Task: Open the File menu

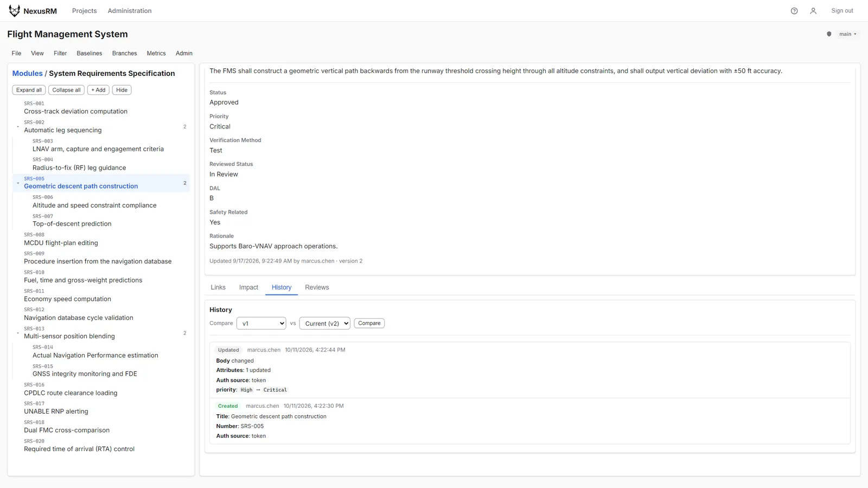Action: 16,53
